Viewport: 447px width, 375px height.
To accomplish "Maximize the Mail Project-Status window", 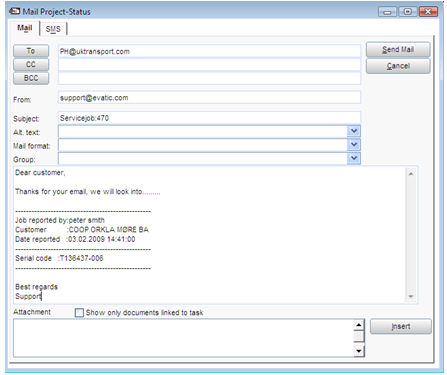I will coord(407,12).
